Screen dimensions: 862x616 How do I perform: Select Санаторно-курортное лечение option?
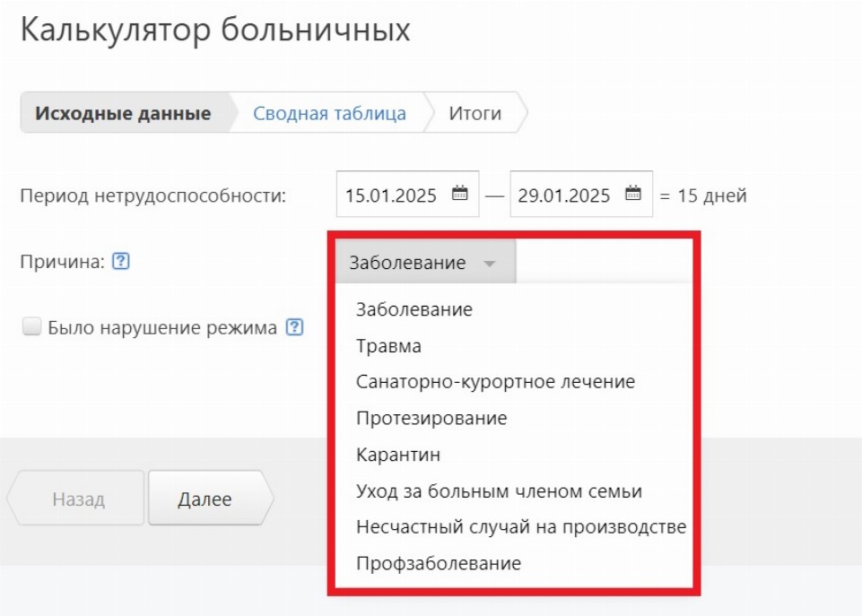click(495, 382)
